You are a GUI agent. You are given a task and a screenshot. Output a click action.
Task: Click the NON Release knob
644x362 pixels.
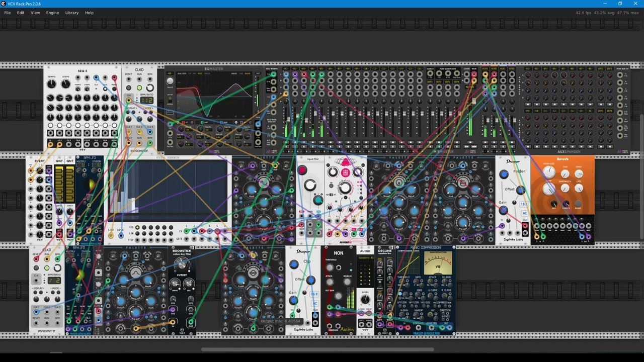pos(347,282)
